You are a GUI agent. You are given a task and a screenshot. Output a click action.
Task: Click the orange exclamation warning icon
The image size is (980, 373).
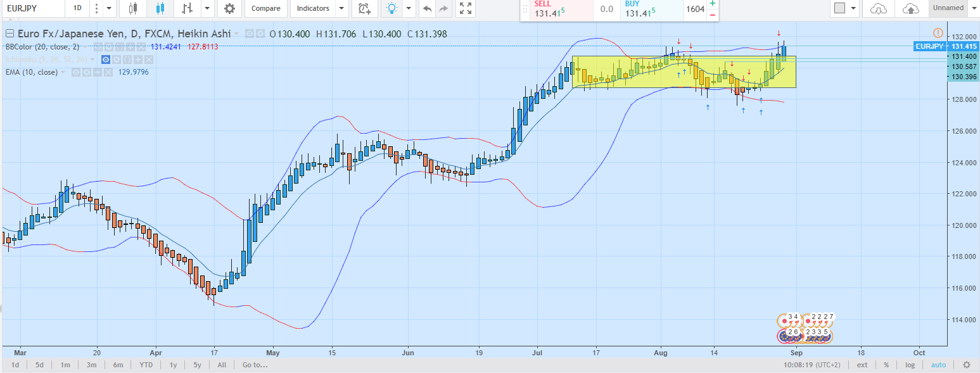pos(938,32)
